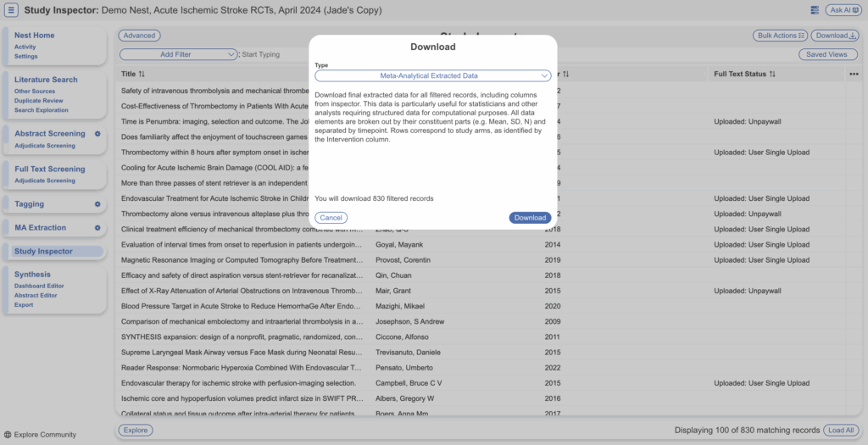The height and width of the screenshot is (445, 868).
Task: Go to Nest Home section
Action: pos(35,36)
